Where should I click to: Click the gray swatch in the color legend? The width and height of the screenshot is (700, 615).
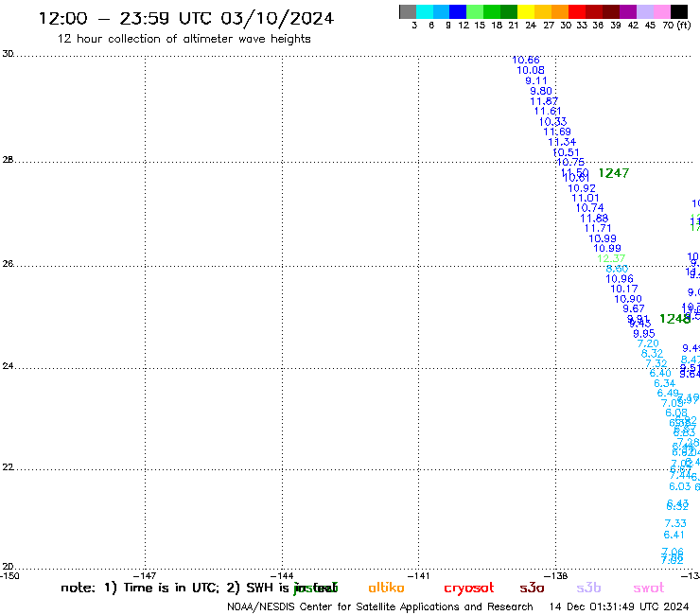408,11
